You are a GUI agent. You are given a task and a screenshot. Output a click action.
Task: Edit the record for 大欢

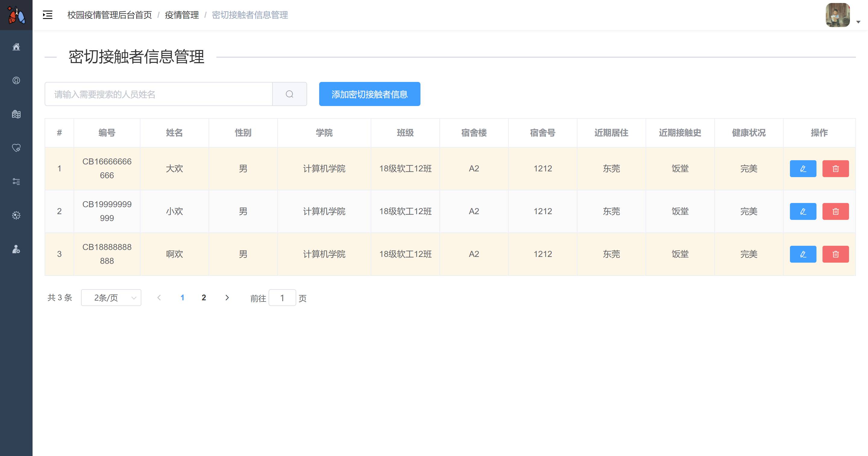pos(803,168)
